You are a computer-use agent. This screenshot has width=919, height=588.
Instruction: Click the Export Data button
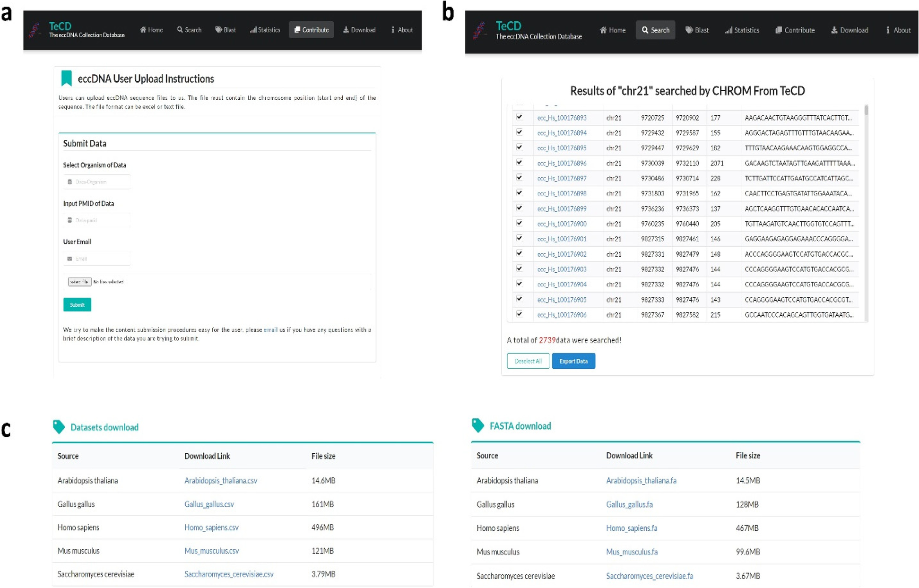tap(573, 361)
